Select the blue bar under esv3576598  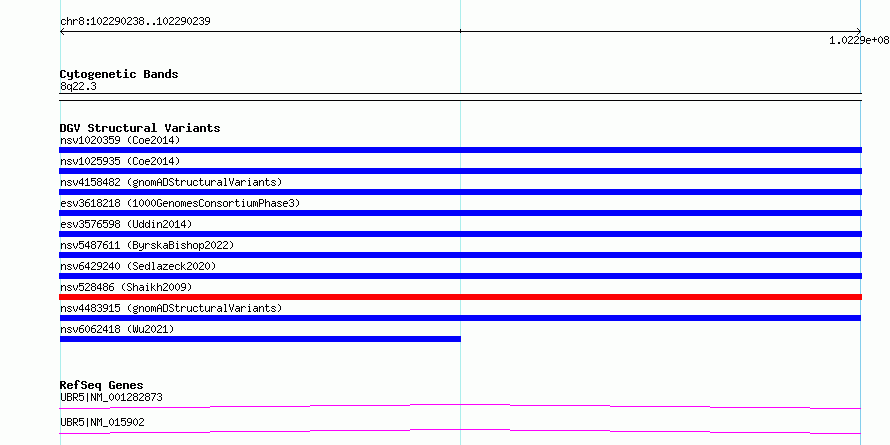pos(460,234)
